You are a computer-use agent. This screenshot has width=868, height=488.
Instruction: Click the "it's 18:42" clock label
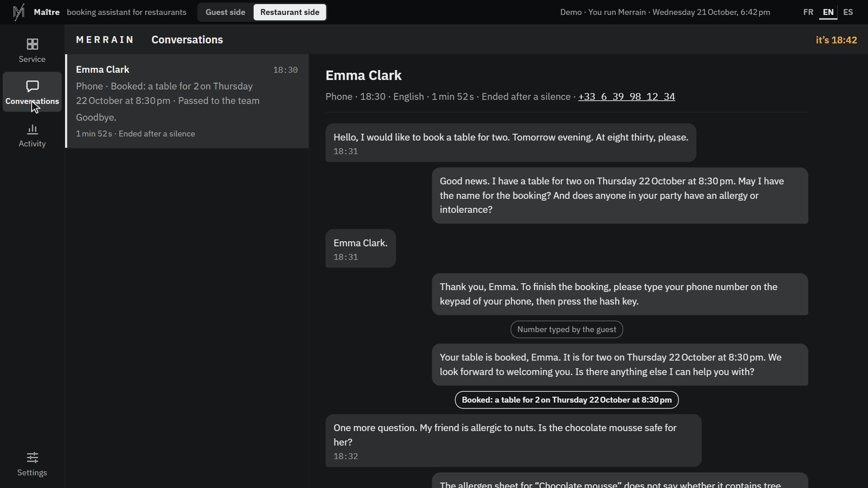pos(836,40)
